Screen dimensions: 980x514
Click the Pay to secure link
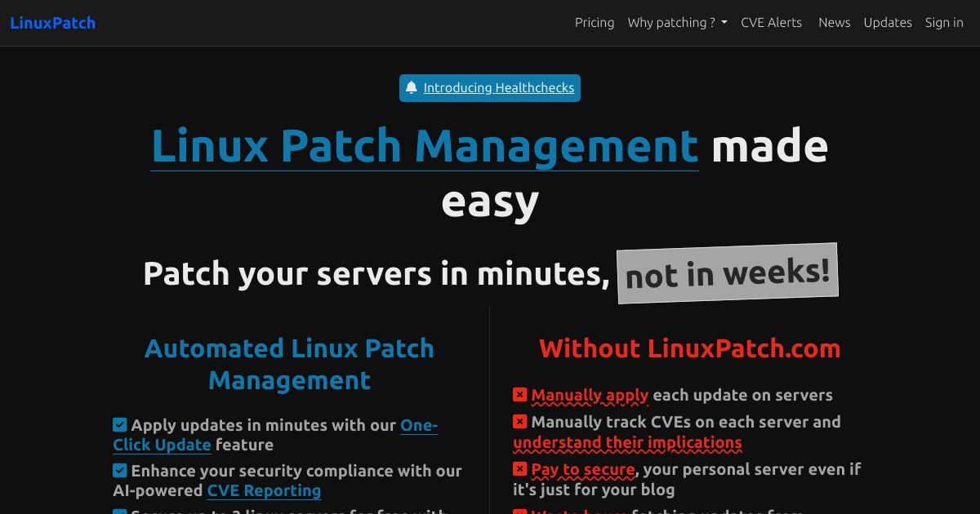click(583, 470)
